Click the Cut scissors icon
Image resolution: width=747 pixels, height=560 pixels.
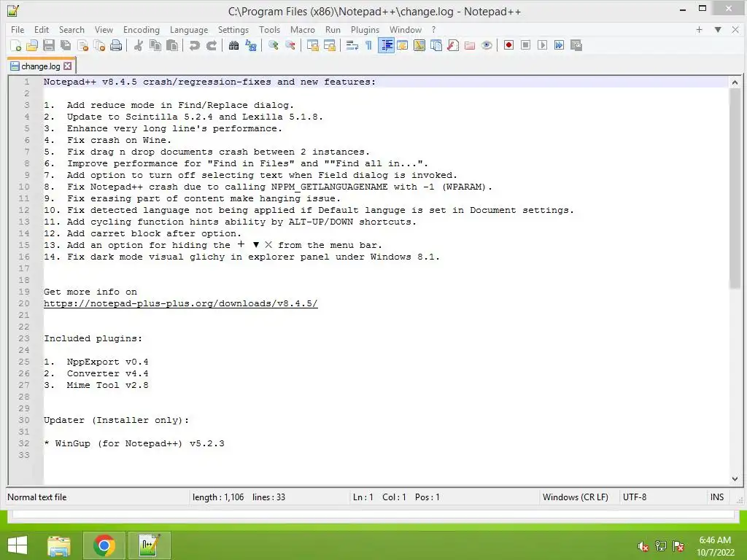coord(138,45)
